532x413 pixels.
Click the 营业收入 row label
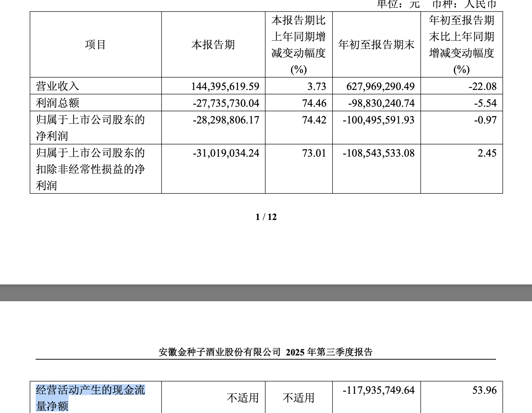(x=57, y=86)
